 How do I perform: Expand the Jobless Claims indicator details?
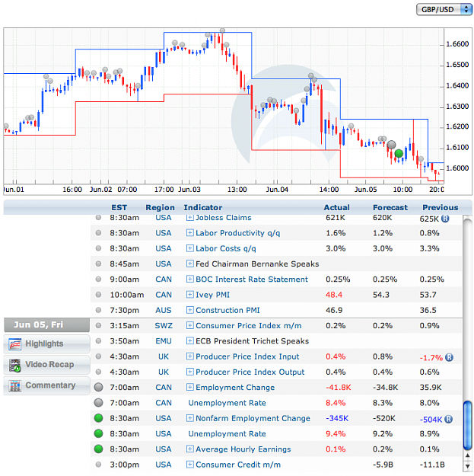point(190,218)
